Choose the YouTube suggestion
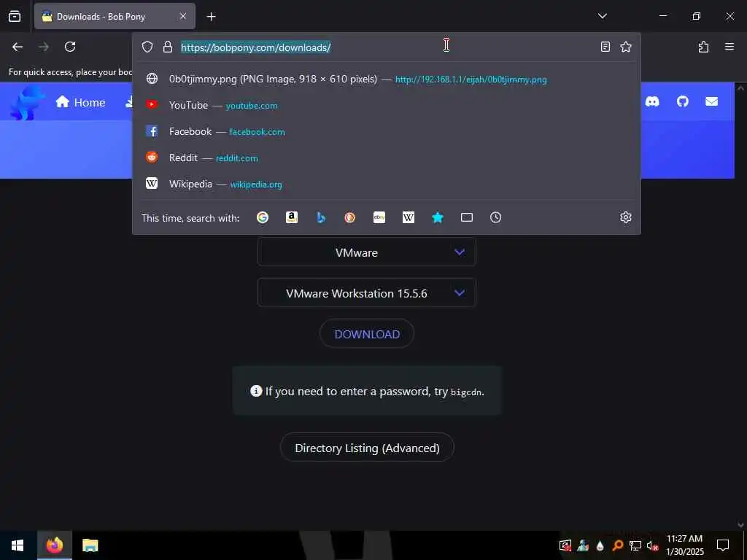 point(387,105)
